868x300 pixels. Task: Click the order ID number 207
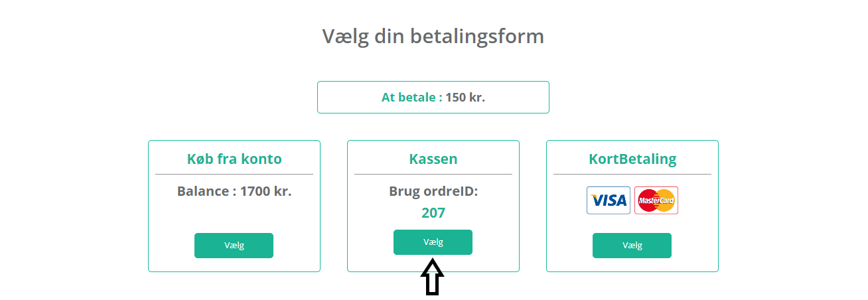pyautogui.click(x=433, y=213)
